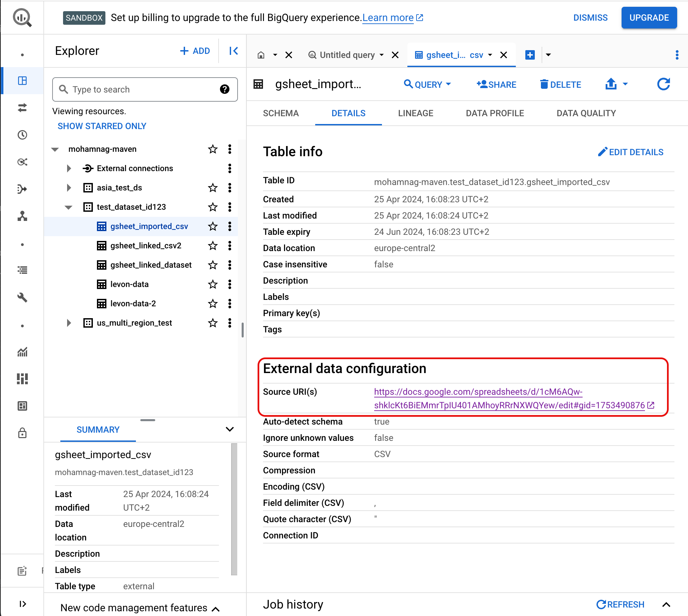688x616 pixels.
Task: Click the summary panel vertical scrollbar
Action: (234, 508)
